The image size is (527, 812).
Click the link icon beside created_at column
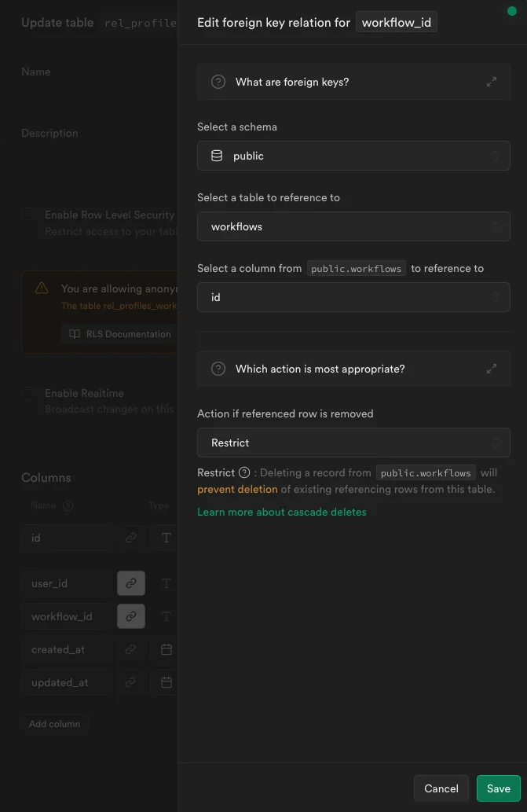[130, 649]
